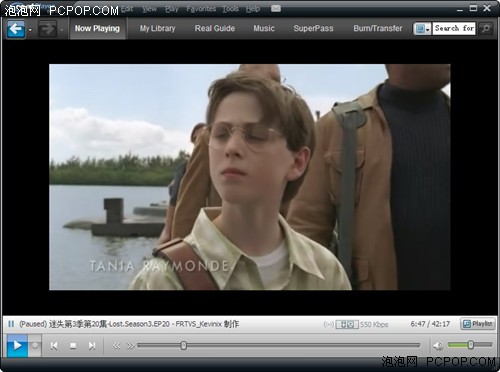Click the blue Back arrow button
The width and height of the screenshot is (500, 372).
point(16,29)
